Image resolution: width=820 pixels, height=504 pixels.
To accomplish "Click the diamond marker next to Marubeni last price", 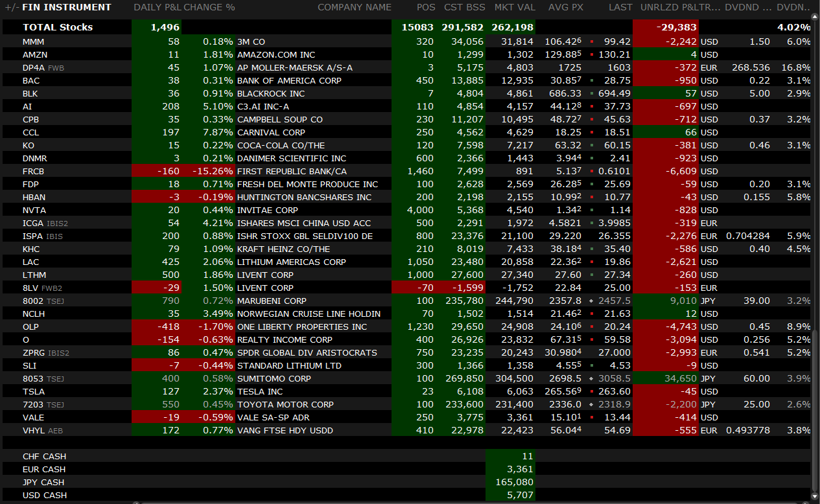I will pos(592,301).
